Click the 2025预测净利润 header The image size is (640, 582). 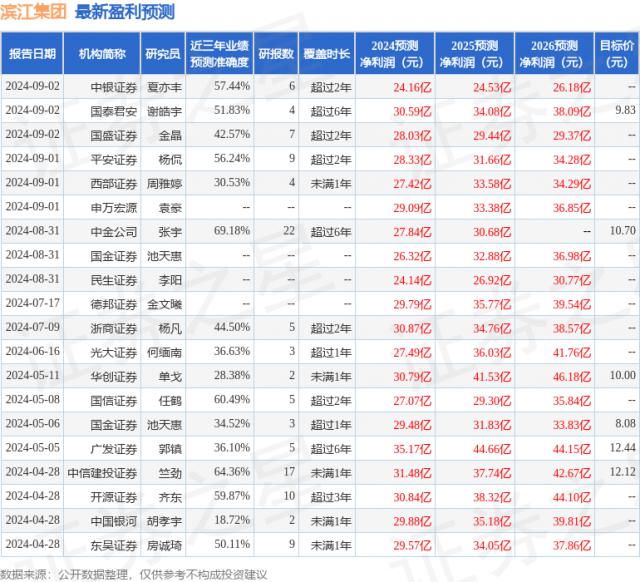(474, 53)
